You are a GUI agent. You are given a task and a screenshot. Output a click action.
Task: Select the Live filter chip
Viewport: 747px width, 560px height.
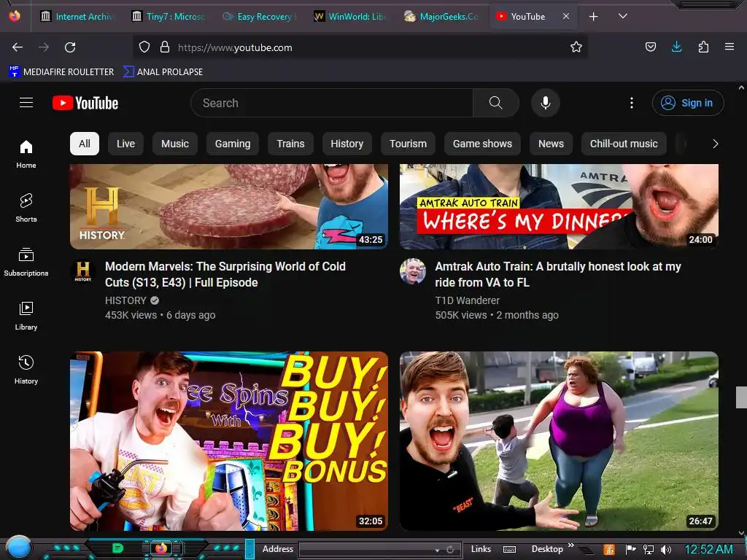[125, 144]
